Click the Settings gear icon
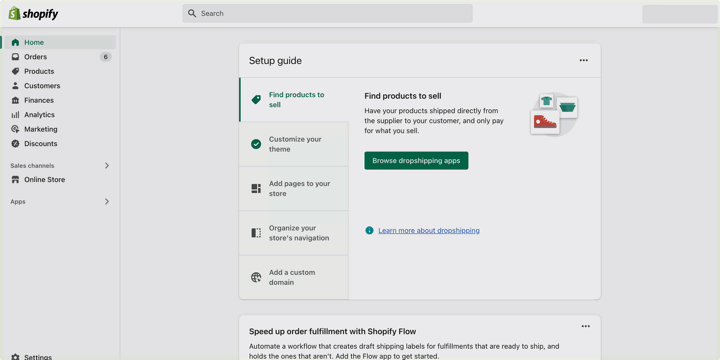The width and height of the screenshot is (720, 360). pos(16,357)
